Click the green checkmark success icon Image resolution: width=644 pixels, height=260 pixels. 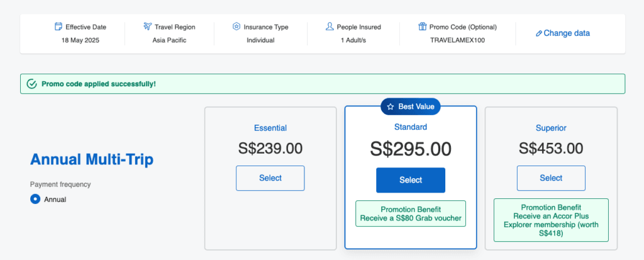pos(31,84)
